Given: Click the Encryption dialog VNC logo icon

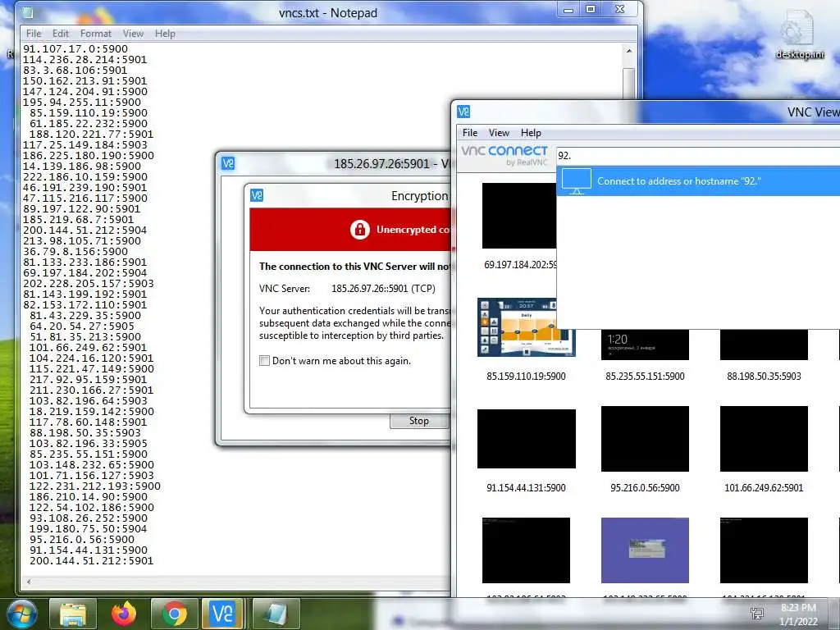Looking at the screenshot, I should click(x=257, y=195).
